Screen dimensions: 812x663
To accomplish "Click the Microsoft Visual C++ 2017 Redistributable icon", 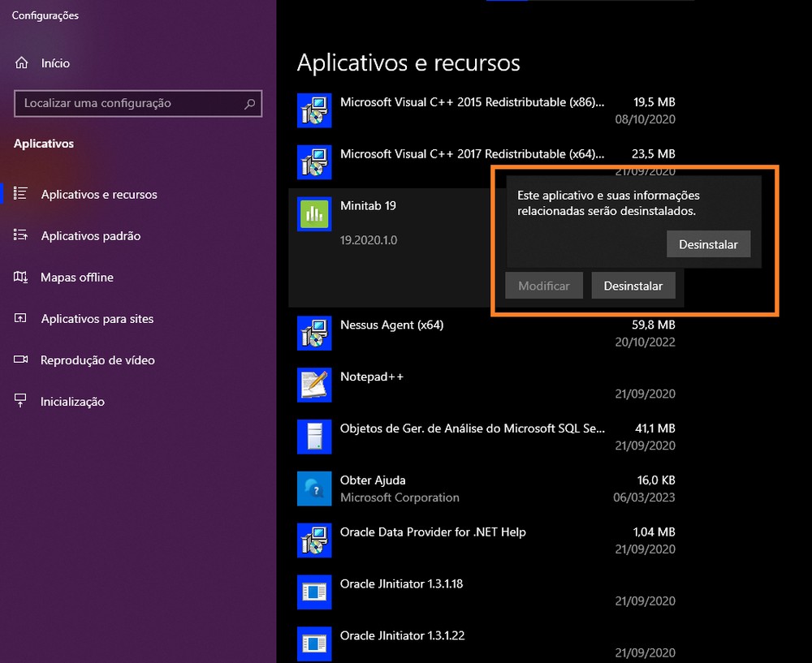I will pyautogui.click(x=314, y=162).
